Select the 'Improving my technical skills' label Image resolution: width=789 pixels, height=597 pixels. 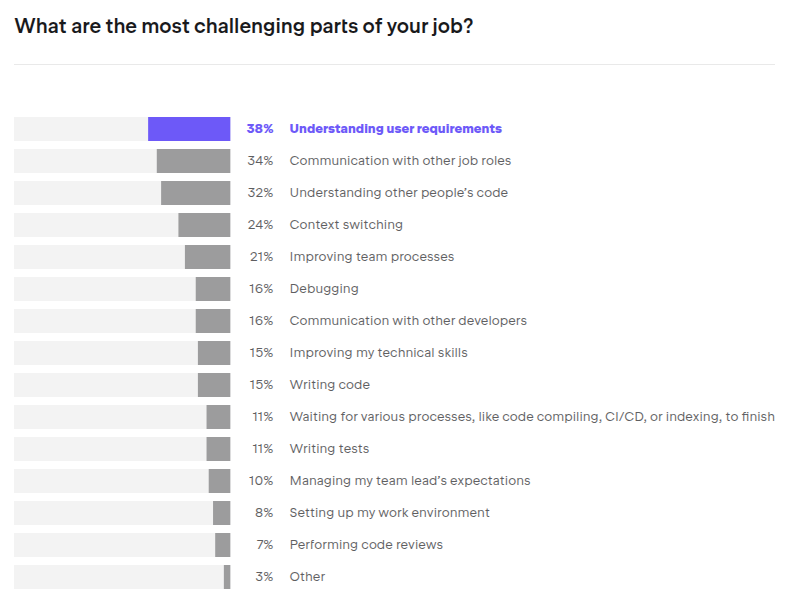(378, 353)
